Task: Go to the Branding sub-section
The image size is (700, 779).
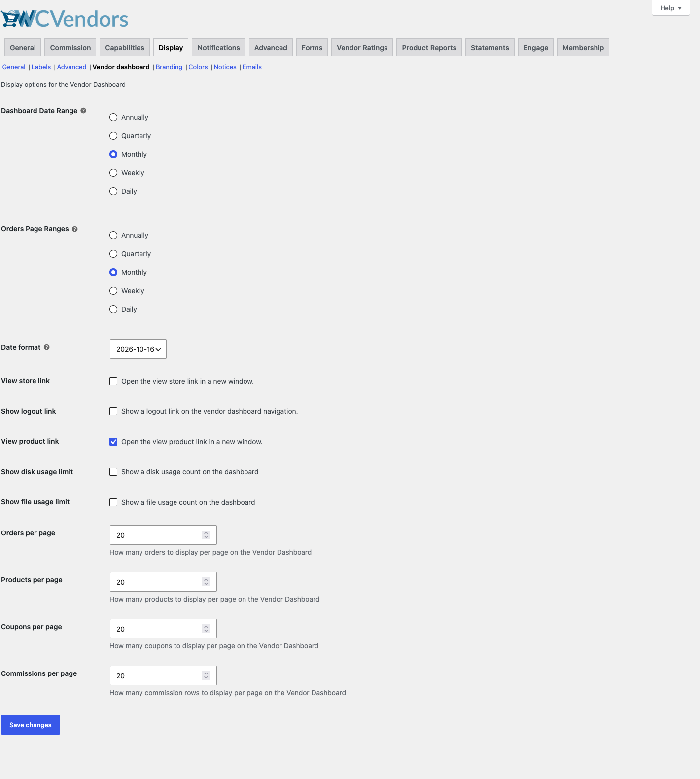Action: 169,67
